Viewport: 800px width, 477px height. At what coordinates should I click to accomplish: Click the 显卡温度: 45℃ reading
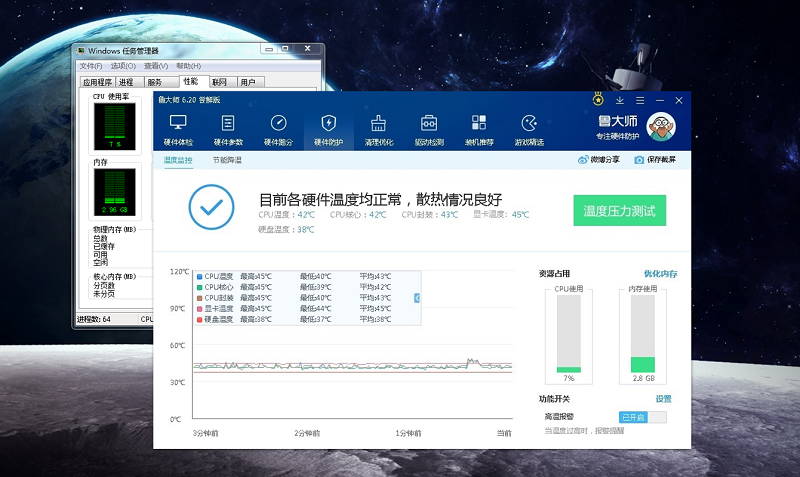(x=501, y=215)
